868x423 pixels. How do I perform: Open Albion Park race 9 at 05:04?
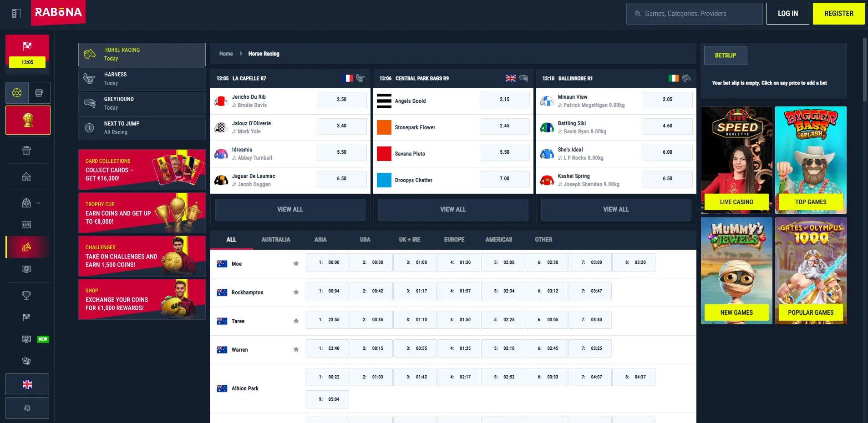pyautogui.click(x=328, y=399)
